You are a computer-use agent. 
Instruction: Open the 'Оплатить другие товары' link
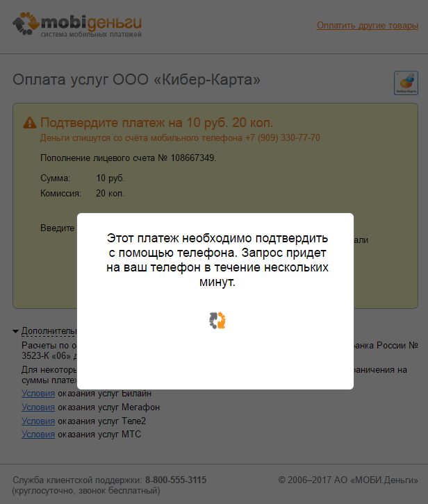(x=367, y=26)
